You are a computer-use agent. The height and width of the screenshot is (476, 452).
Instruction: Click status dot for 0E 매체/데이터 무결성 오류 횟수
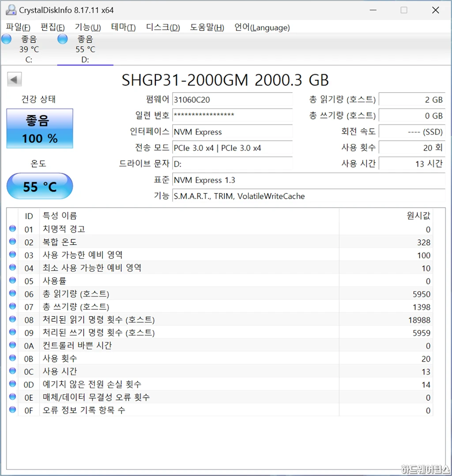pyautogui.click(x=12, y=397)
